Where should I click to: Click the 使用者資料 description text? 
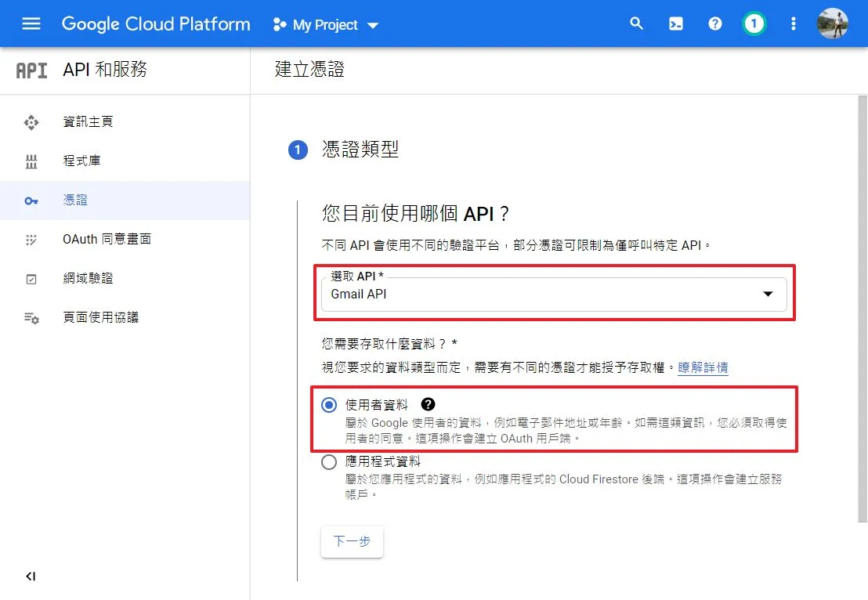coord(566,431)
